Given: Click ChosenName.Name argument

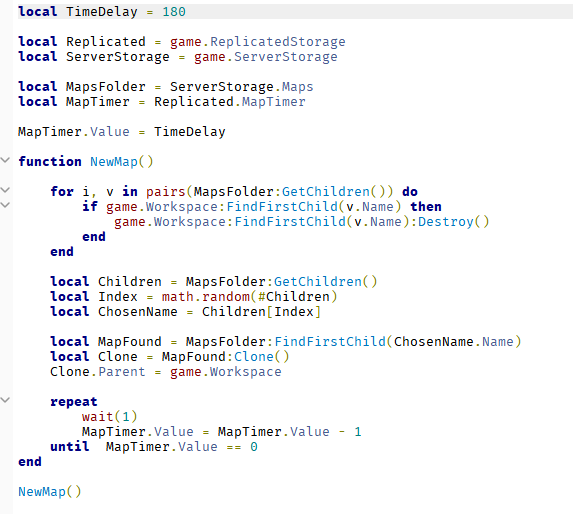Looking at the screenshot, I should coord(454,342).
